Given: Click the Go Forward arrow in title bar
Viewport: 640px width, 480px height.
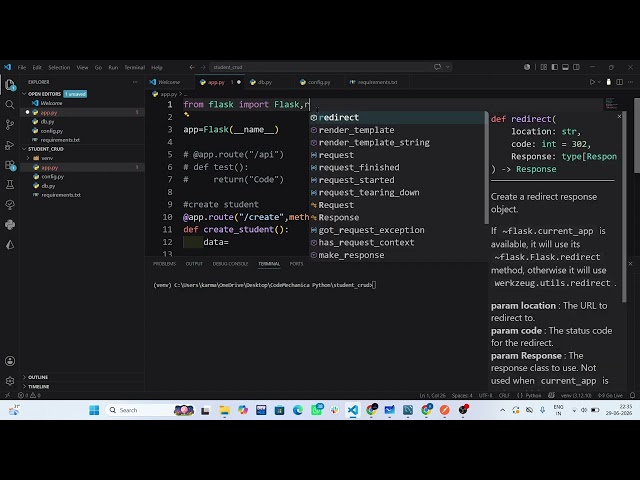Looking at the screenshot, I should (203, 67).
